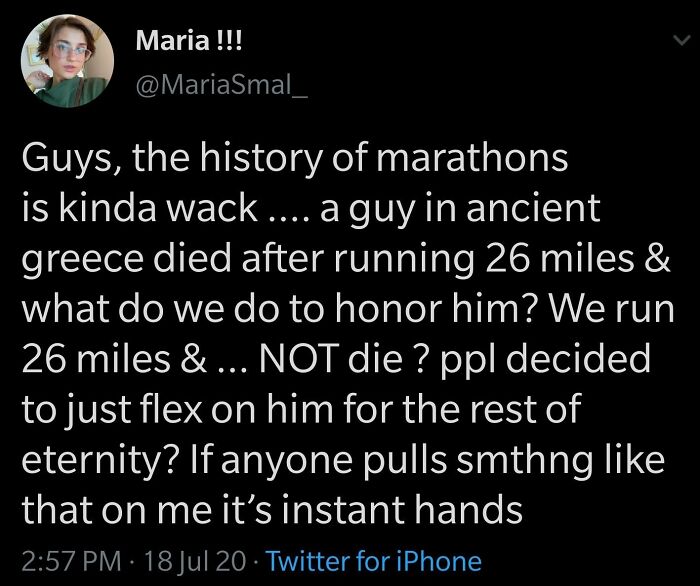Open the tweet options chevron menu

[681, 41]
